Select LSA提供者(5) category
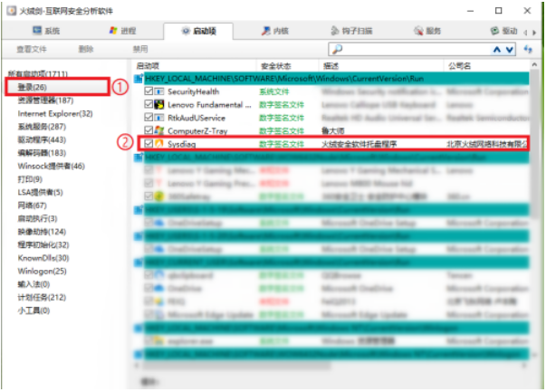Screen dimensions: 546x392 point(41,192)
